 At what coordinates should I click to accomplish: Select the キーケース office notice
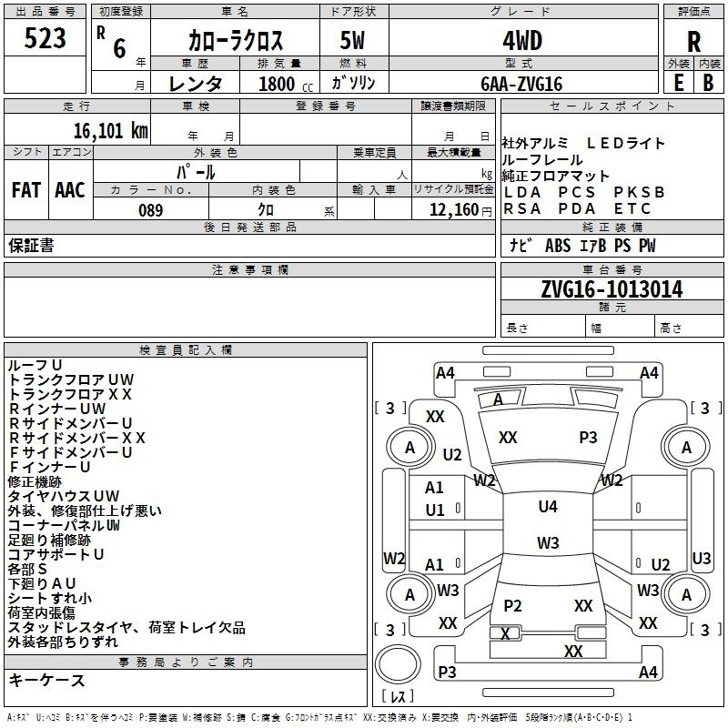coord(47,680)
